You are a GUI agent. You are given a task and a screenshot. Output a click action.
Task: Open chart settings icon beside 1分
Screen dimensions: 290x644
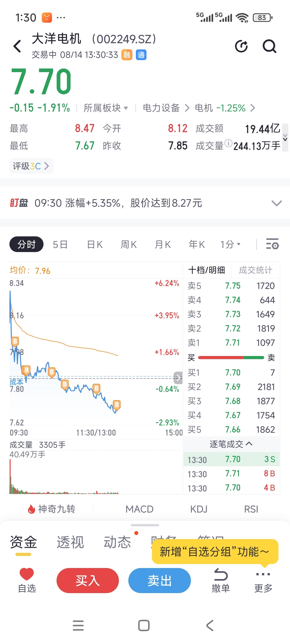coord(272,244)
